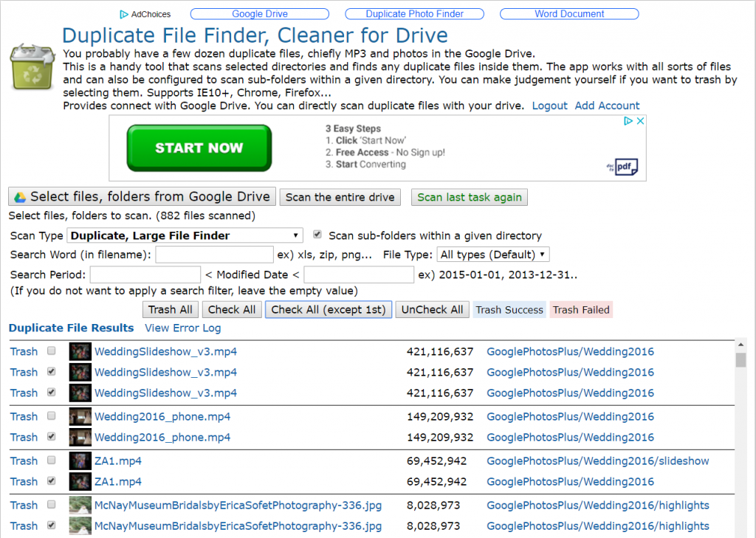Open first Wedding2016_phone.mp4 thumbnail
This screenshot has width=756, height=538.
[x=80, y=416]
